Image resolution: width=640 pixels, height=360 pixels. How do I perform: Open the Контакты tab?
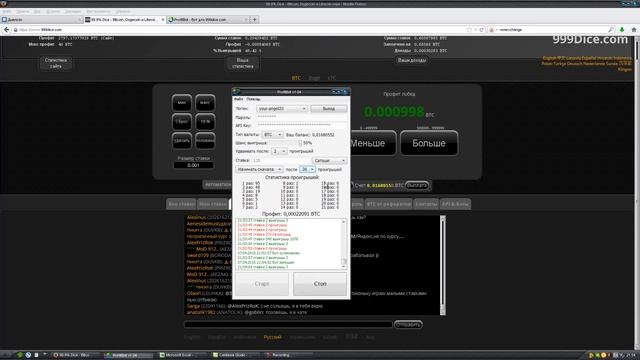[426, 204]
